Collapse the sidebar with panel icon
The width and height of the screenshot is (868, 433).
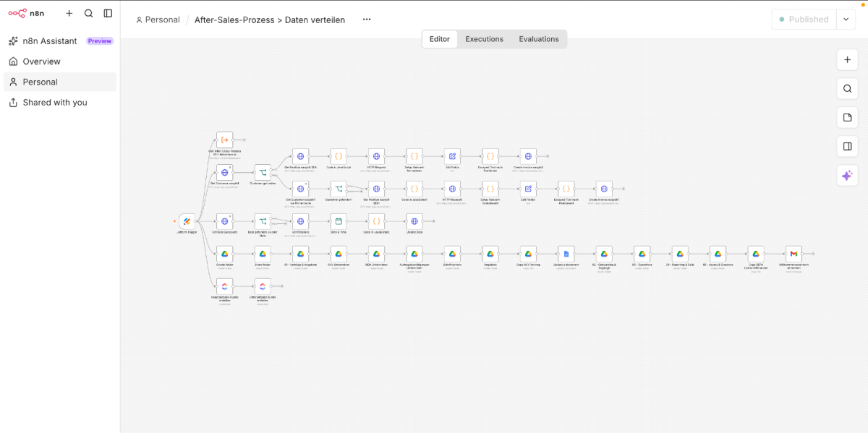tap(108, 13)
